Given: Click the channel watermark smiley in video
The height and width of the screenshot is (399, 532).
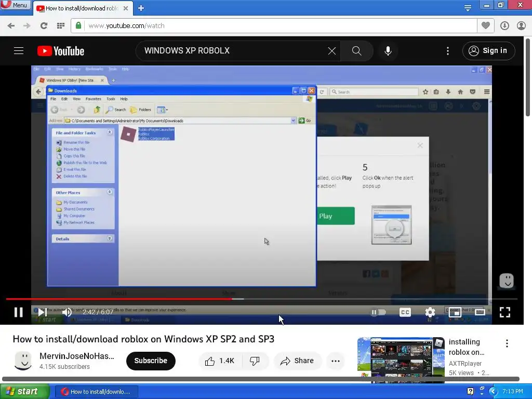Looking at the screenshot, I should (x=507, y=281).
